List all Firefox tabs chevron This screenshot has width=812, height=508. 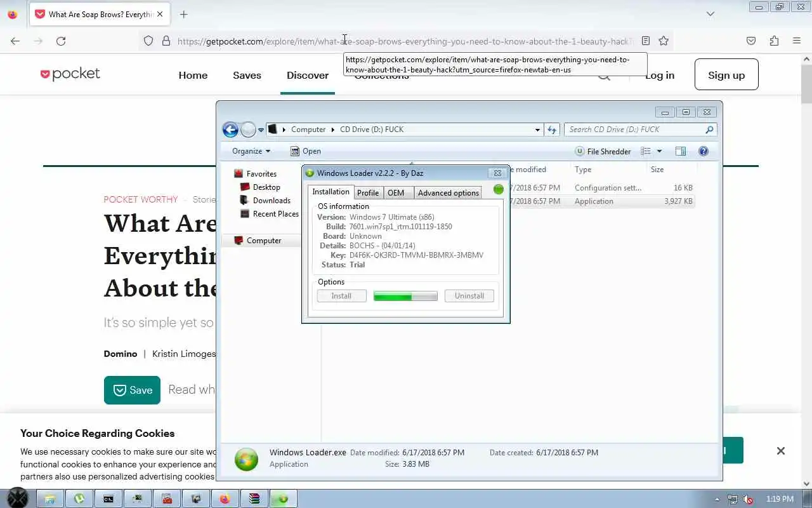tap(710, 14)
